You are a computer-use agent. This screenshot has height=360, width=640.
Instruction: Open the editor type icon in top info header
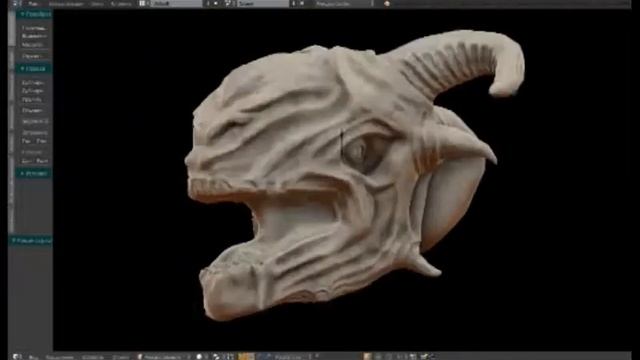[x=16, y=4]
